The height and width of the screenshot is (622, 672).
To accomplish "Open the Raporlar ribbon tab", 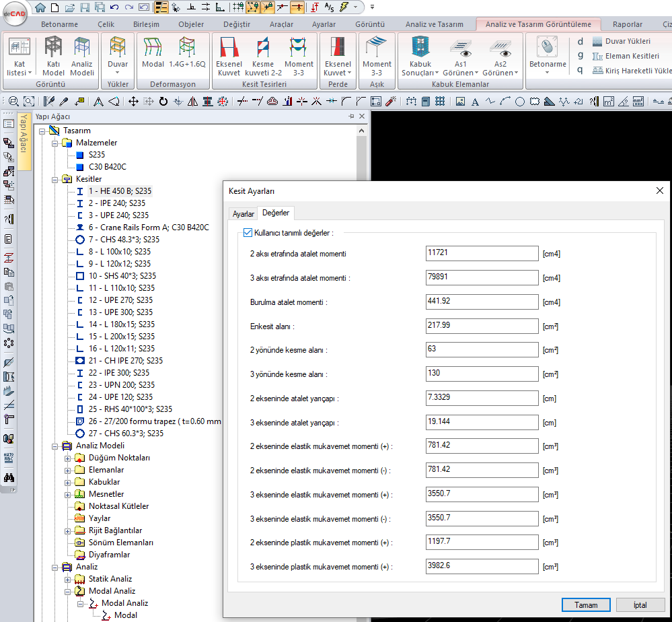I will 628,24.
